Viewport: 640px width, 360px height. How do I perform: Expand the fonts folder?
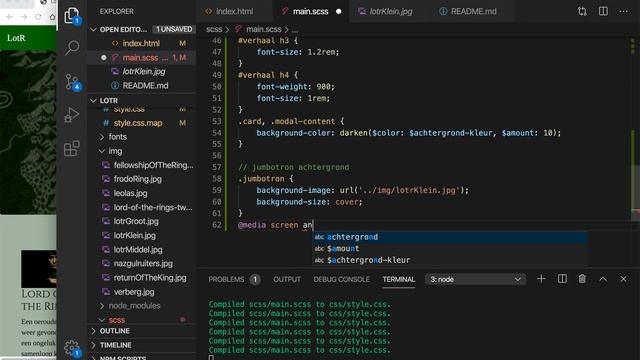click(118, 137)
